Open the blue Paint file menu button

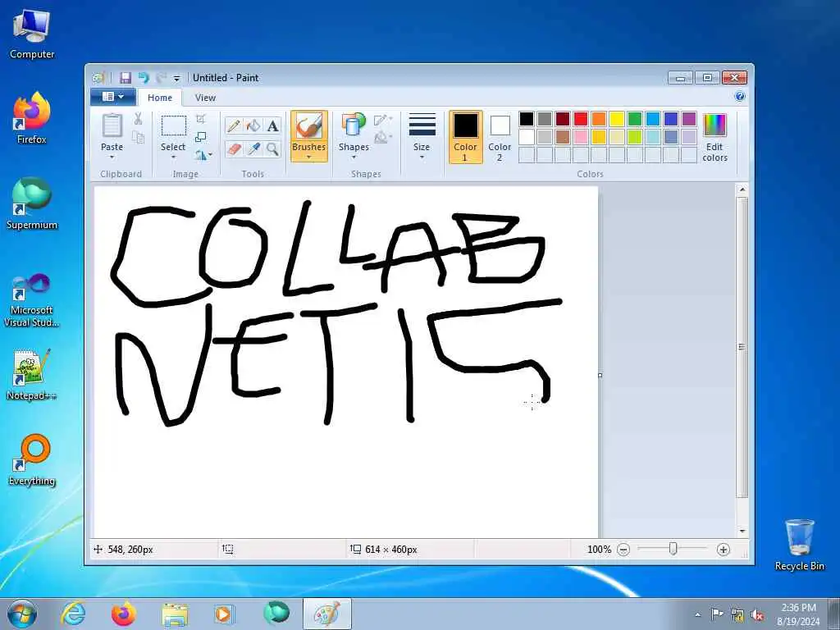[112, 97]
